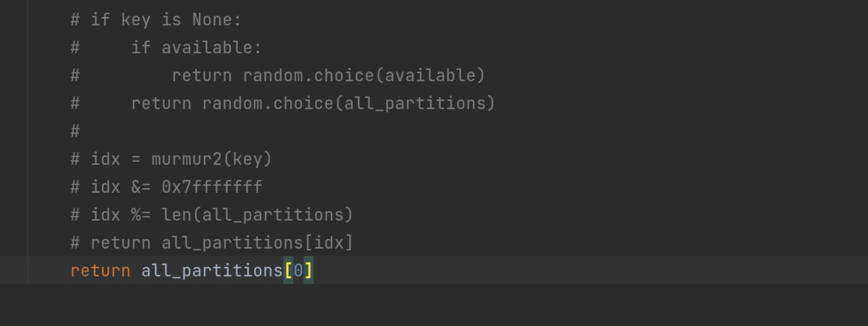Click '# return all_partitions[idx]' commented line
This screenshot has height=326, width=868.
point(211,242)
